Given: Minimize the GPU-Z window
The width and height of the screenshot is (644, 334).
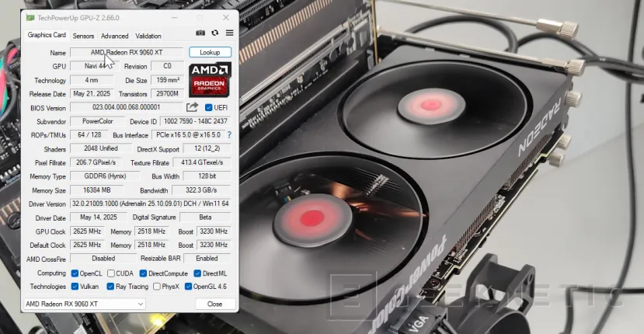Looking at the screenshot, I should pyautogui.click(x=175, y=18).
